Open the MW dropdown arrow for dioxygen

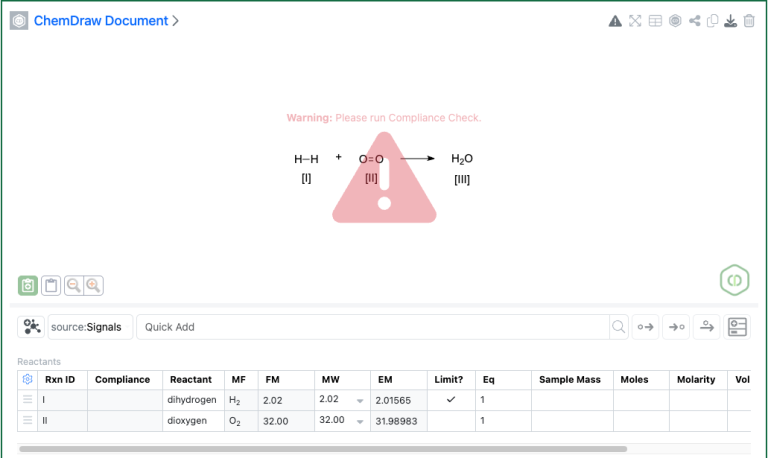pos(360,421)
